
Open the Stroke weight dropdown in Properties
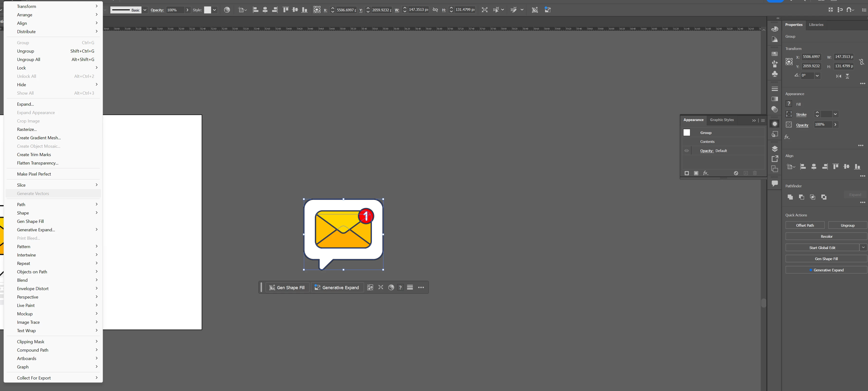835,114
